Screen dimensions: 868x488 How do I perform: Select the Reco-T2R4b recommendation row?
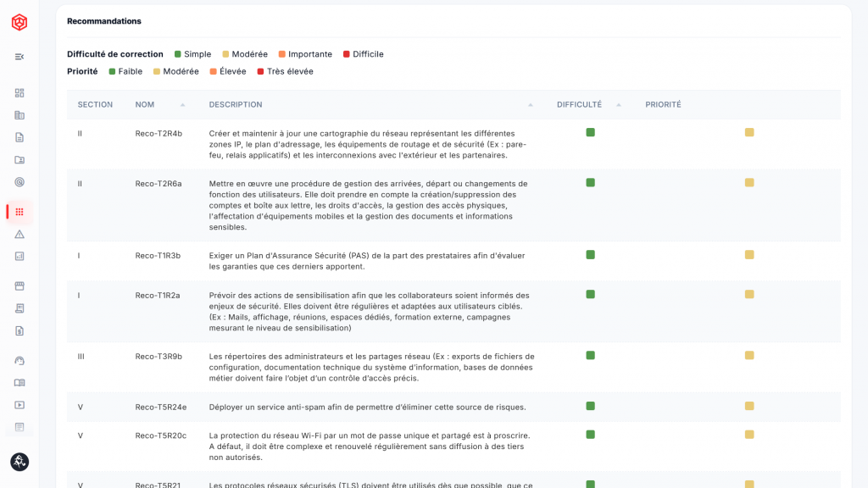tap(453, 144)
